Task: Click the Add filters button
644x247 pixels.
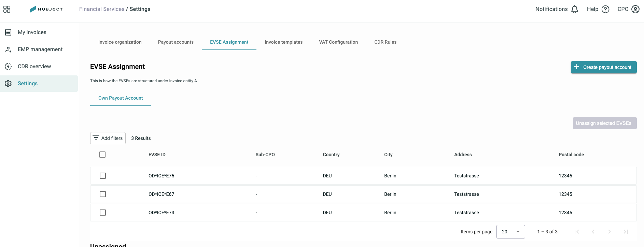Action: pyautogui.click(x=108, y=138)
